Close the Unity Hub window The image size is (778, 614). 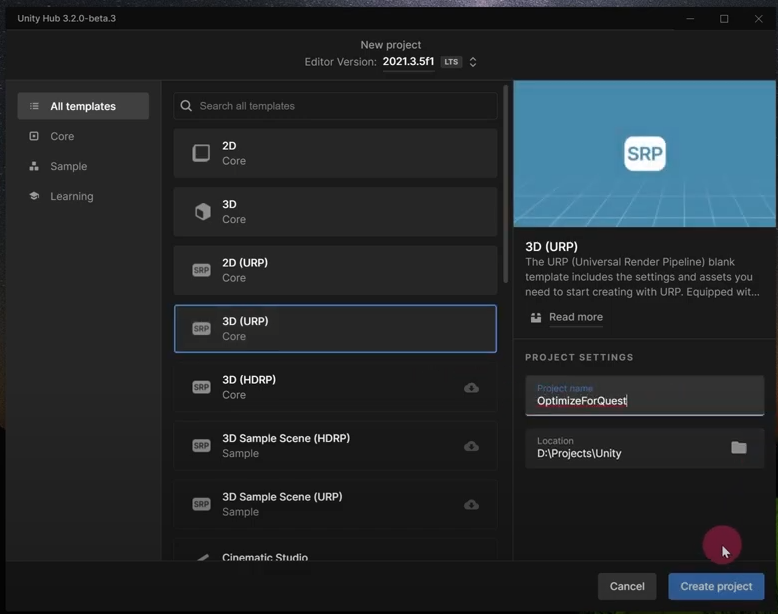758,19
